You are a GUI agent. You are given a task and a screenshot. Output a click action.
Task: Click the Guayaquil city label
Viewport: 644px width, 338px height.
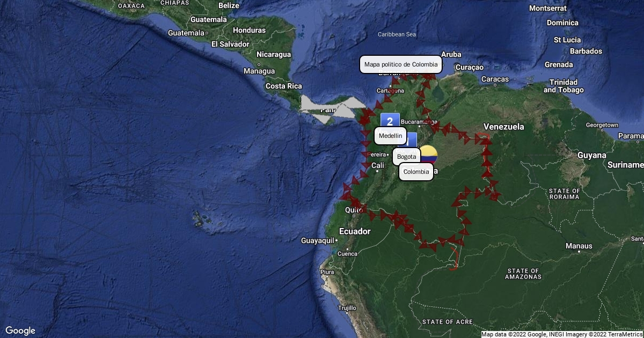pyautogui.click(x=318, y=240)
